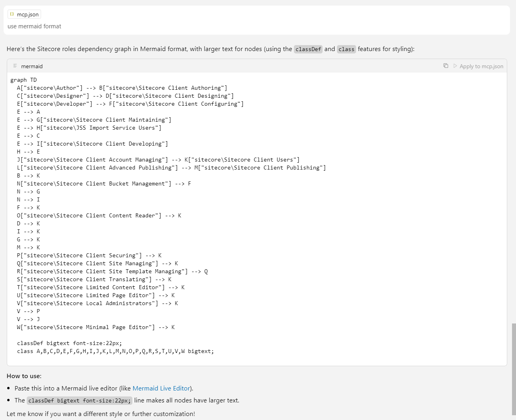Click the 'How to use:' heading
516x420 pixels.
(x=24, y=376)
